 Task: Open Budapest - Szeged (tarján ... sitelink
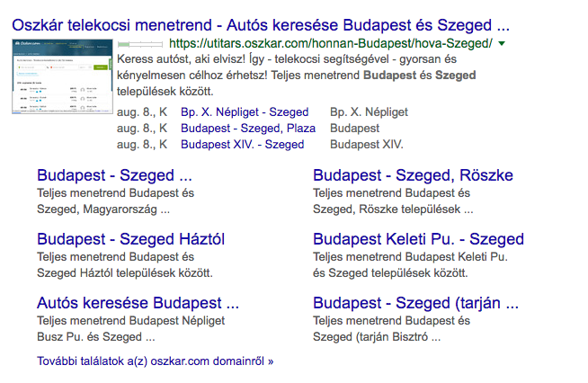pos(416,303)
